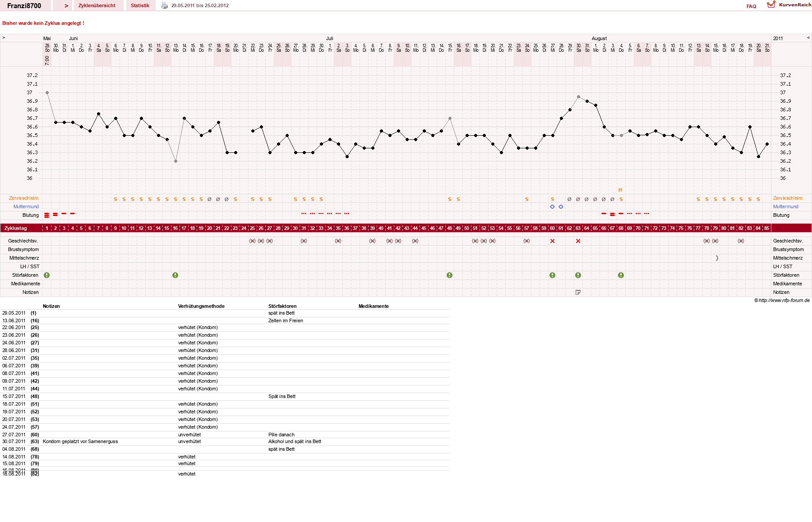Open the Statistik tab
This screenshot has width=812, height=522.
click(140, 5)
